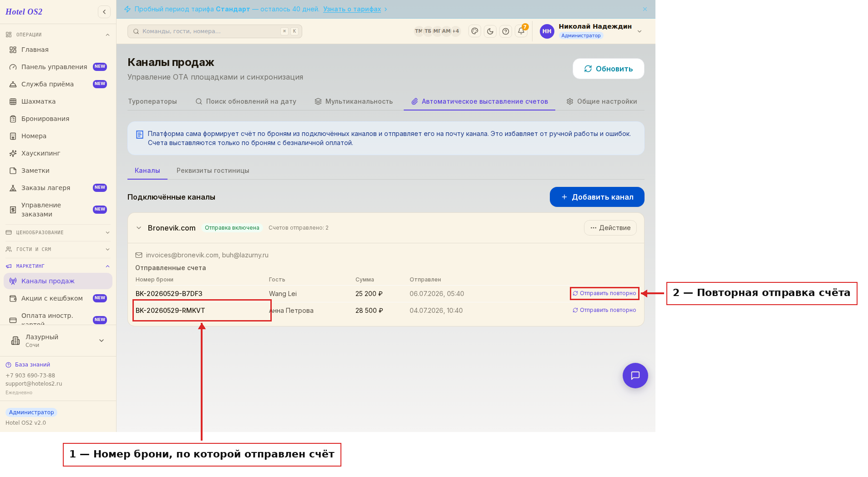
Task: Open Шахматка grid view
Action: [x=58, y=101]
